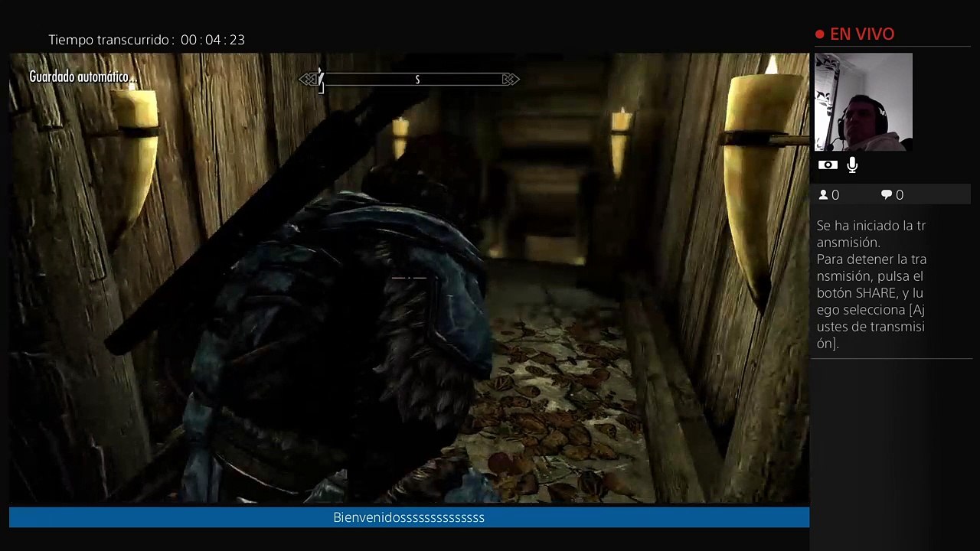Click the right compass end ornament
Screen dimensions: 980x551
click(x=510, y=80)
